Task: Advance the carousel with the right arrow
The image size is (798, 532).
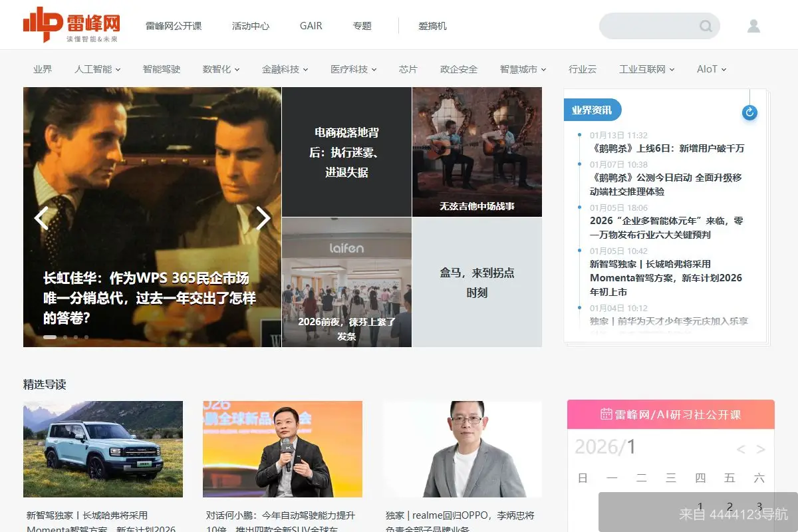Action: (263, 217)
